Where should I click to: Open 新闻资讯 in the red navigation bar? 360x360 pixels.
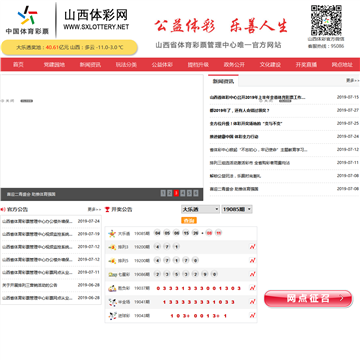click(90, 65)
